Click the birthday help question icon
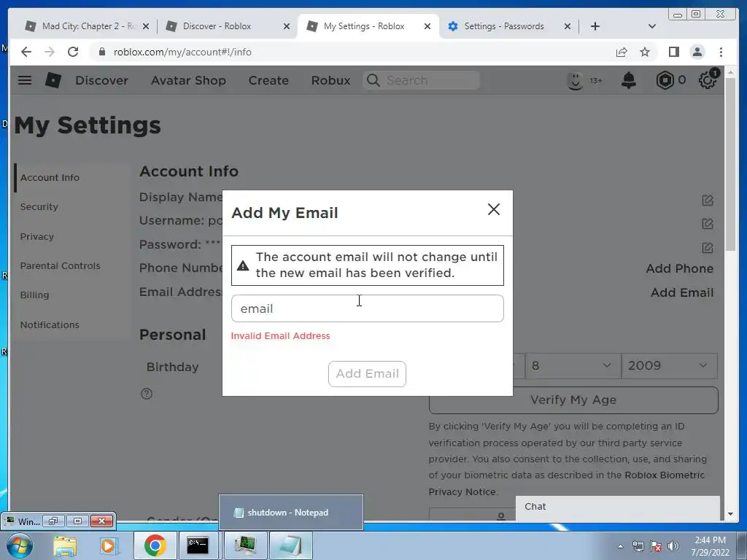This screenshot has height=560, width=747. pos(147,394)
